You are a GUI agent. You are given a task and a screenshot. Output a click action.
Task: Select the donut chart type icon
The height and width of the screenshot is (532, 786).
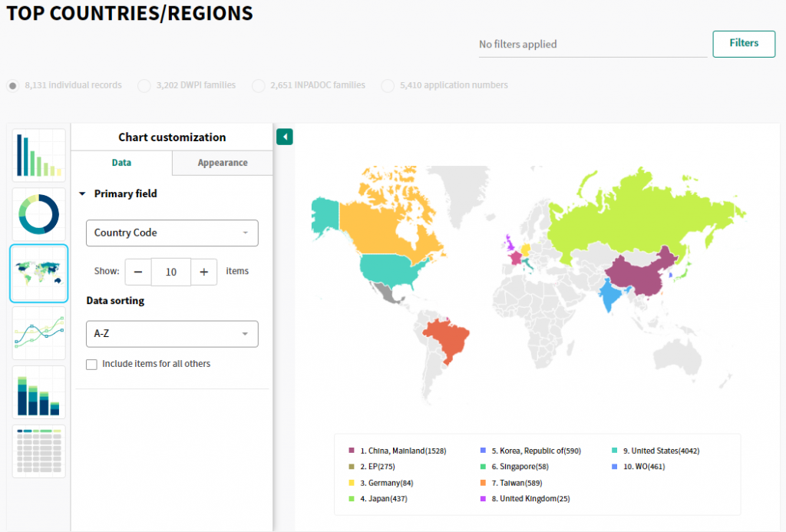(x=39, y=214)
